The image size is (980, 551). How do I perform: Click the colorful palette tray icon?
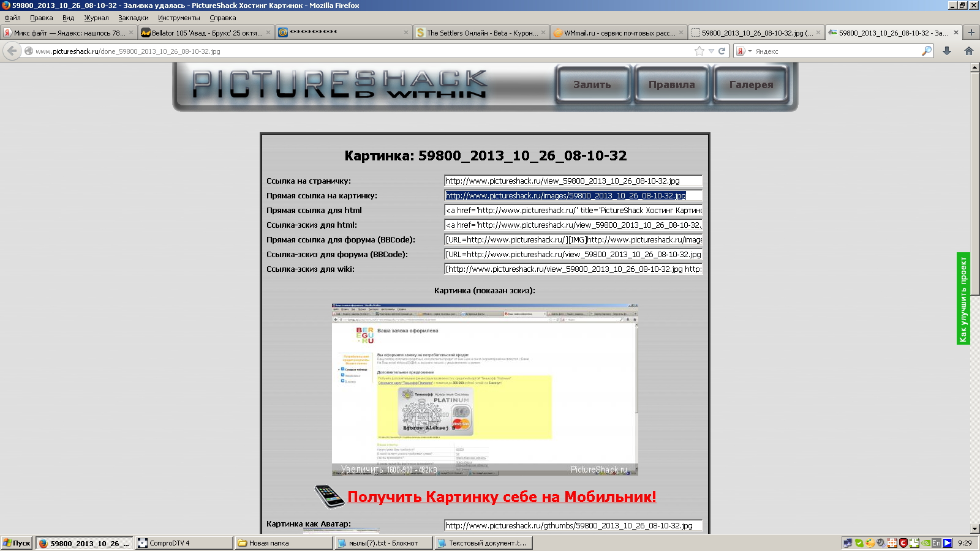[x=870, y=543]
